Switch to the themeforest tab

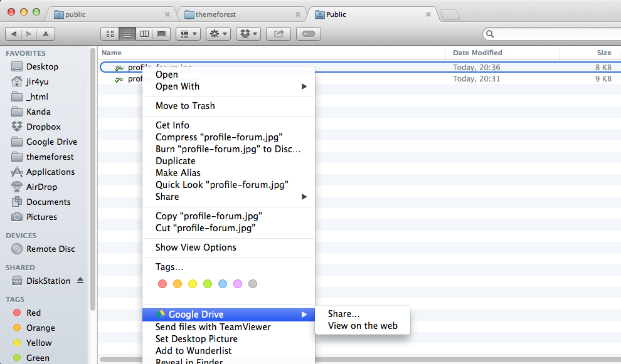coord(242,14)
